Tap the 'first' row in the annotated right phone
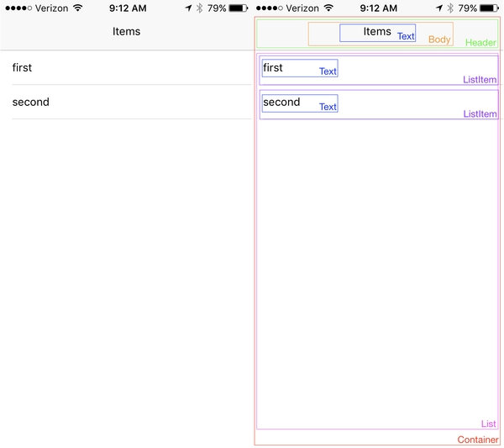Screen dimensions: 504x448 click(x=379, y=71)
